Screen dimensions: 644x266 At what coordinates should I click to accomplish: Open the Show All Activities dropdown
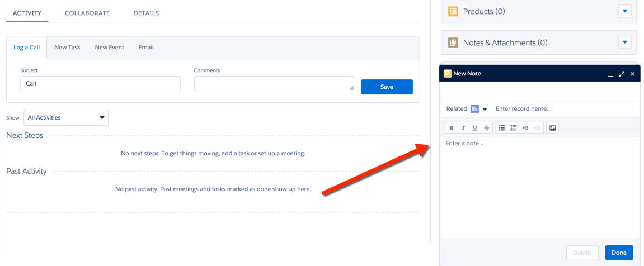coord(66,118)
